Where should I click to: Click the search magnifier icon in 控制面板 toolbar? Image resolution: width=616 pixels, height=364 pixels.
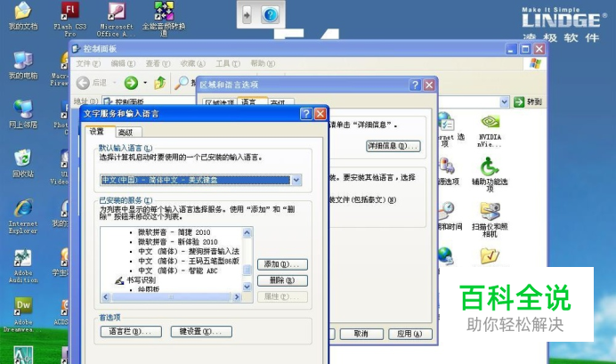pyautogui.click(x=182, y=83)
